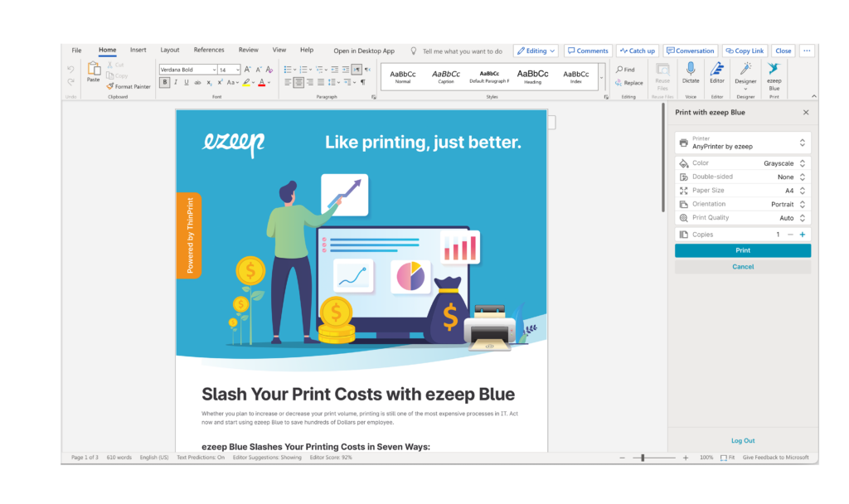This screenshot has height=504, width=849.
Task: Switch to the Insert tab
Action: coord(138,50)
